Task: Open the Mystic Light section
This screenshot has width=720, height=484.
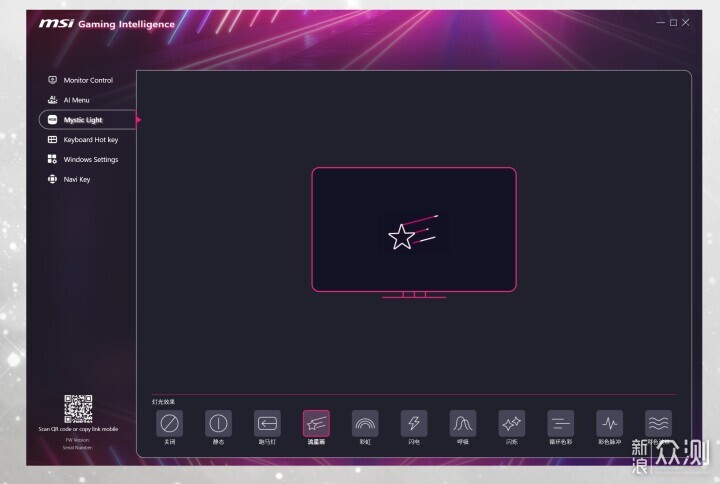Action: [x=88, y=120]
